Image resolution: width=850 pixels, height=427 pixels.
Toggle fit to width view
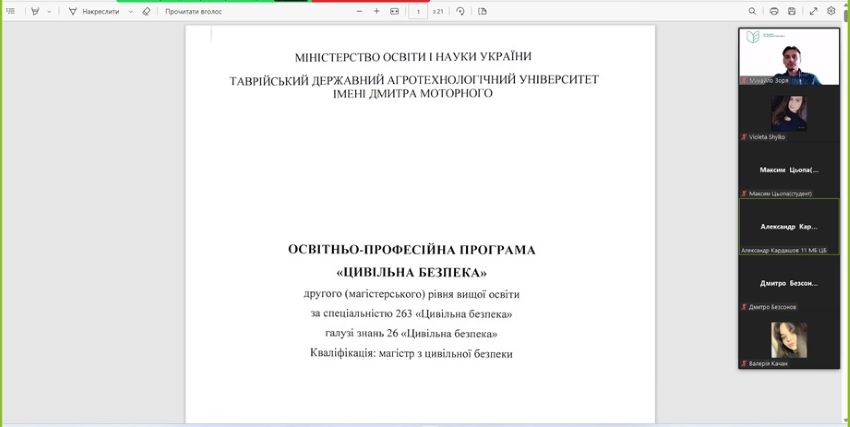pyautogui.click(x=394, y=11)
